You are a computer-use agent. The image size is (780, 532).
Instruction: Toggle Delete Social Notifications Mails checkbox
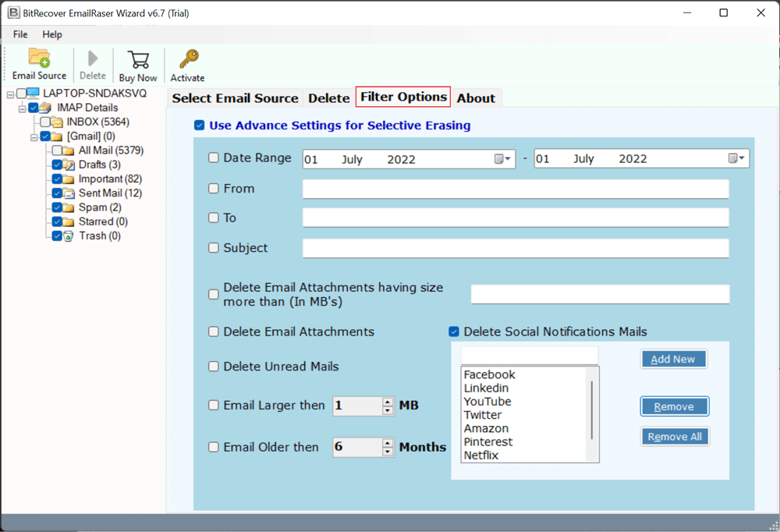pos(454,332)
